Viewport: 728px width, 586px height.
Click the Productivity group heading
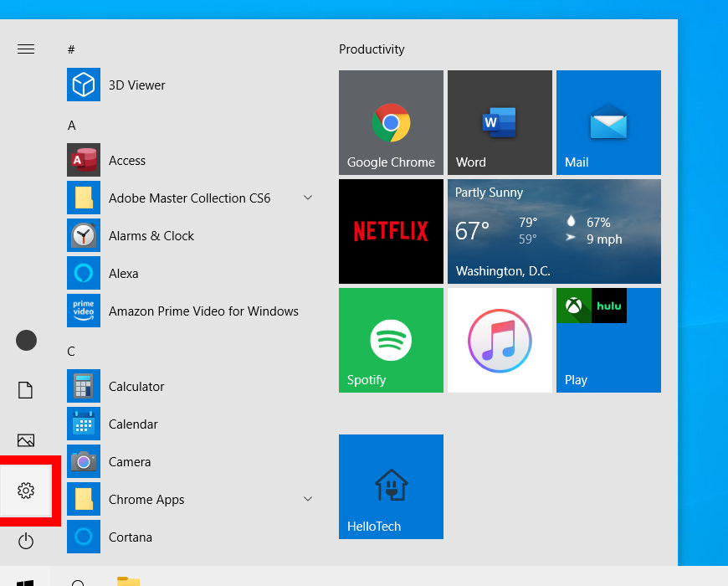[372, 49]
